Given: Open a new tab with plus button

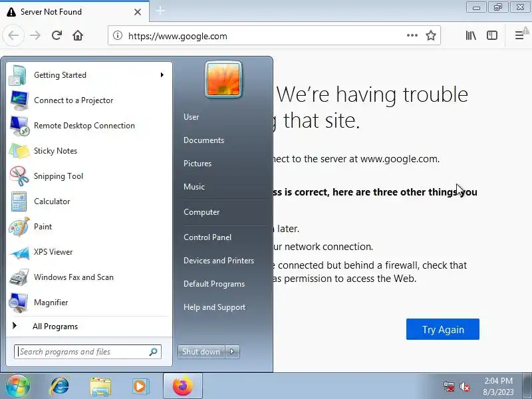Looking at the screenshot, I should 160,11.
